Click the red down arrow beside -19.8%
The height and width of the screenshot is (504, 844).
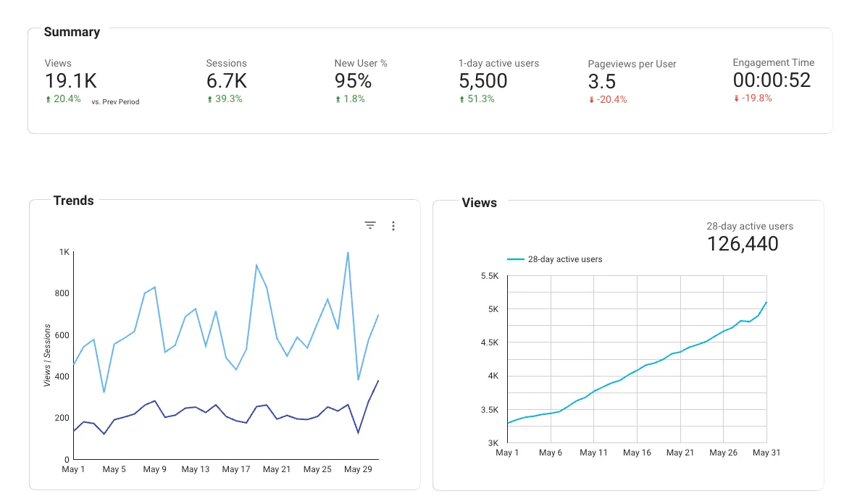[x=736, y=98]
